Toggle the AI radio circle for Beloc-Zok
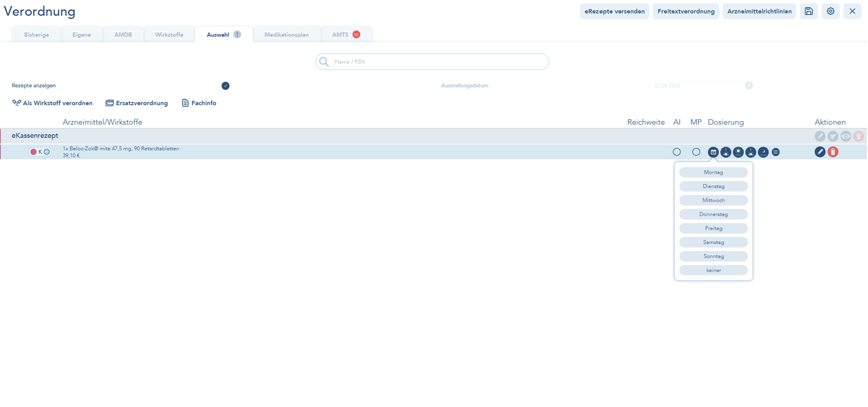Image resolution: width=868 pixels, height=407 pixels. pyautogui.click(x=677, y=152)
